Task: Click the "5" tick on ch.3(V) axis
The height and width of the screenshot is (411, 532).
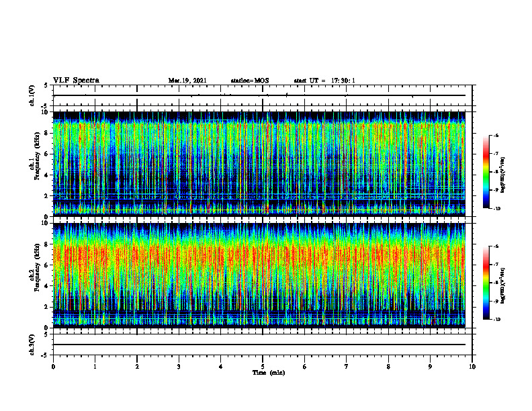Action: tap(46, 334)
